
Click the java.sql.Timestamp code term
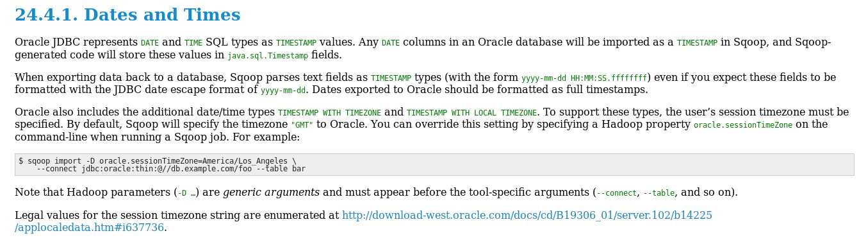point(268,56)
